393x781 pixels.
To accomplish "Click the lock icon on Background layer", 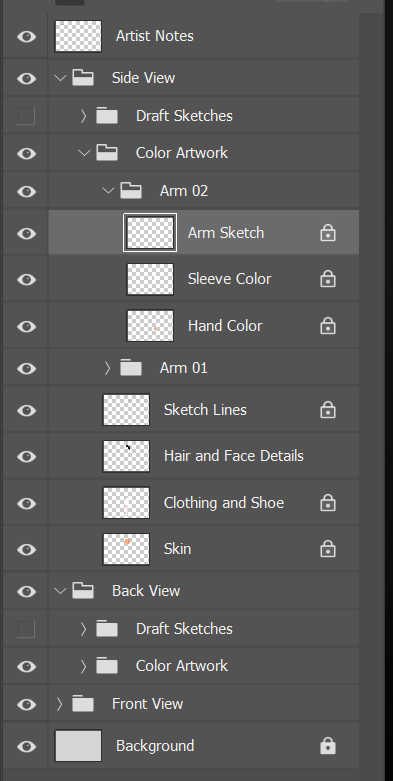I will point(328,746).
